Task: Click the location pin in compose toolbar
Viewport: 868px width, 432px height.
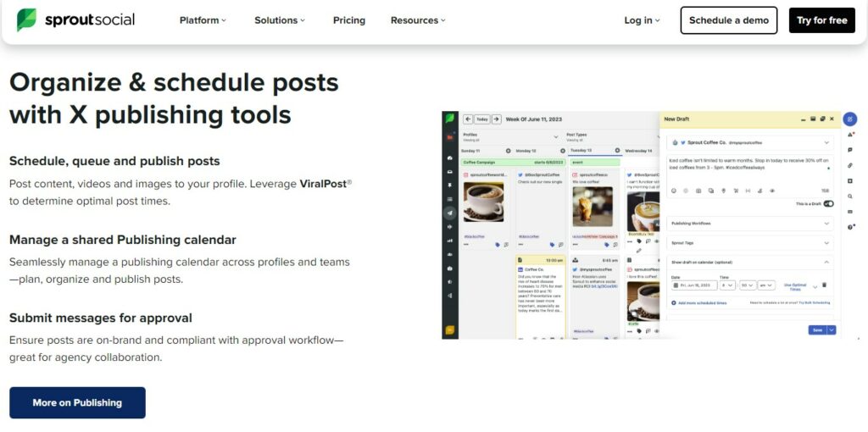Action: coord(724,191)
